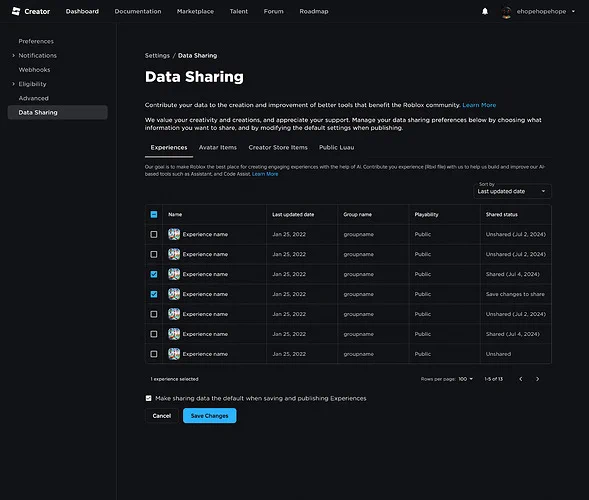Image resolution: width=589 pixels, height=500 pixels.
Task: Open Advanced in the sidebar
Action: coord(33,98)
